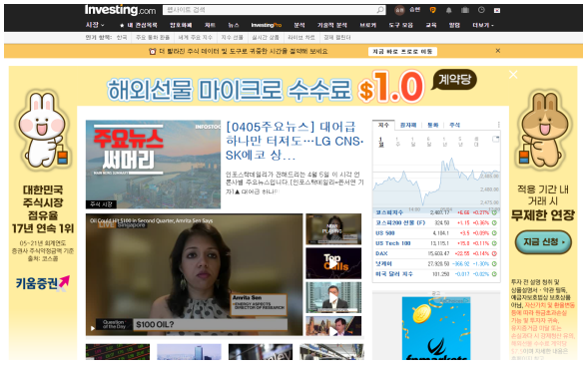
Task: Open the US Tech 100 index row
Action: click(x=436, y=243)
